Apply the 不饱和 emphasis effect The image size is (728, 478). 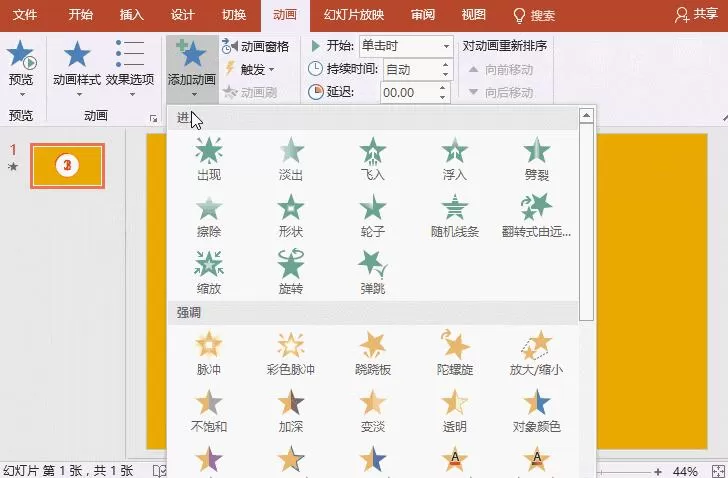pos(208,411)
